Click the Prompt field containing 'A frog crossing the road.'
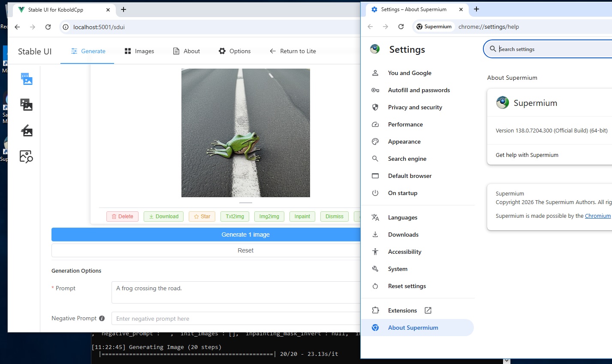Screen dimensions: 612x364 [236, 292]
